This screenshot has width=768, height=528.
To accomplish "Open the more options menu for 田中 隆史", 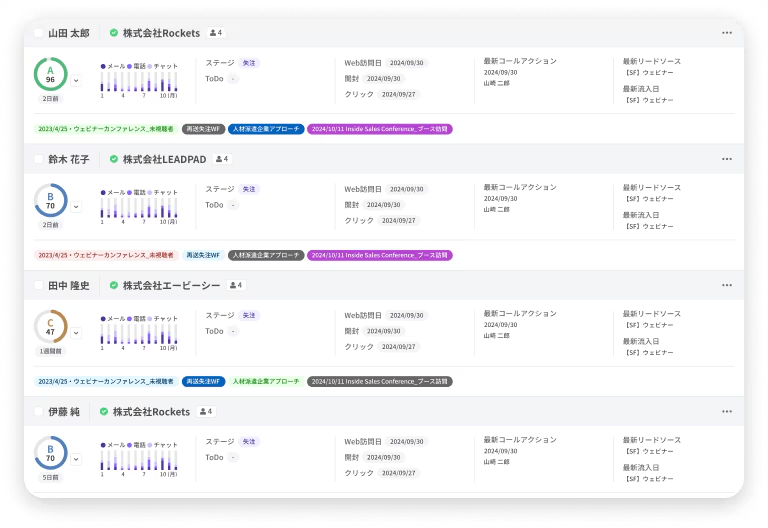I will [727, 285].
